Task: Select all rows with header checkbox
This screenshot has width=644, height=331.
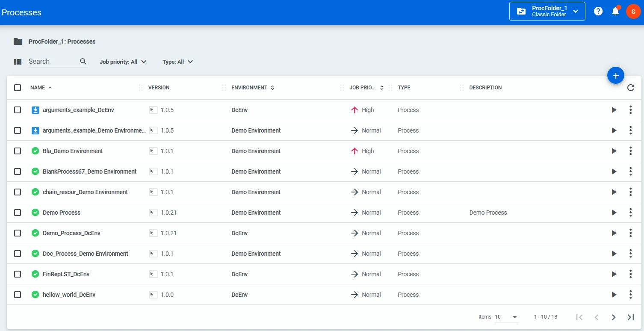Action: pyautogui.click(x=18, y=88)
